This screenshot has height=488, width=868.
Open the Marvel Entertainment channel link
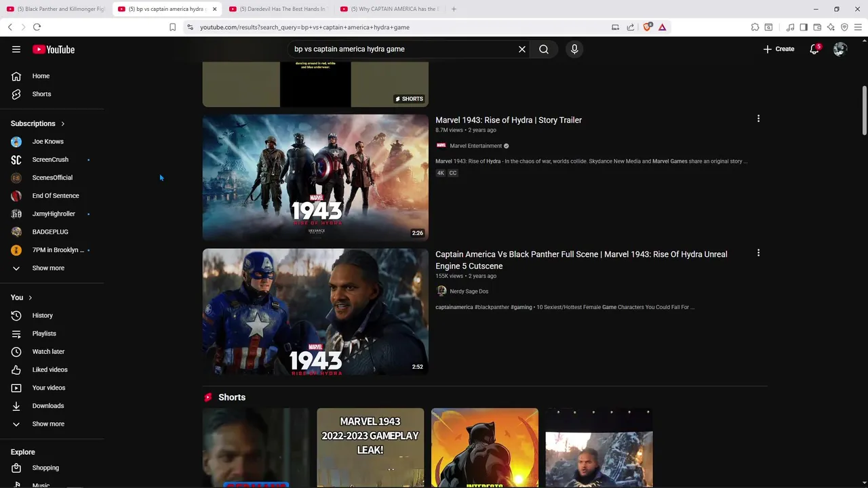(x=475, y=146)
